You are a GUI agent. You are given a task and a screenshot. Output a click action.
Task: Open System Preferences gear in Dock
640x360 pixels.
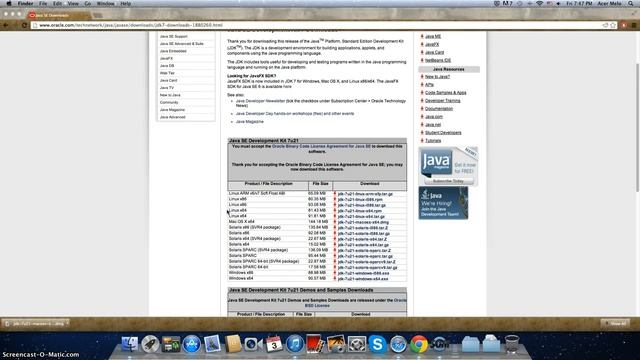pyautogui.click(x=357, y=344)
